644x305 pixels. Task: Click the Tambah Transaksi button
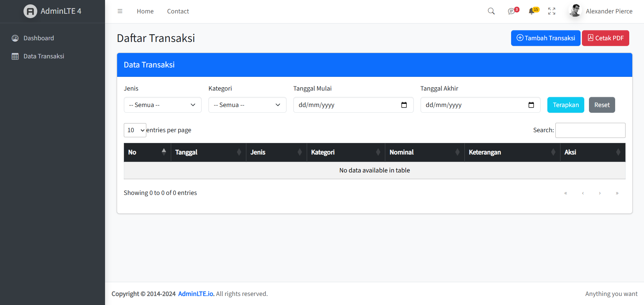pyautogui.click(x=545, y=38)
